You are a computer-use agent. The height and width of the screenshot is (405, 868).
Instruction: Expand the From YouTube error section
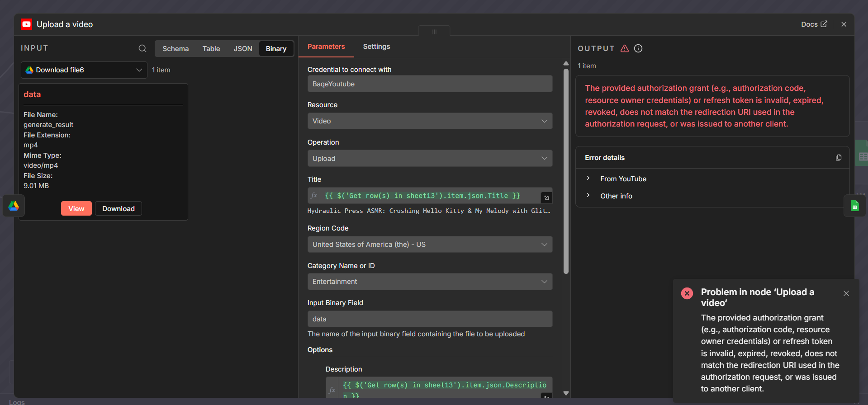pos(588,179)
